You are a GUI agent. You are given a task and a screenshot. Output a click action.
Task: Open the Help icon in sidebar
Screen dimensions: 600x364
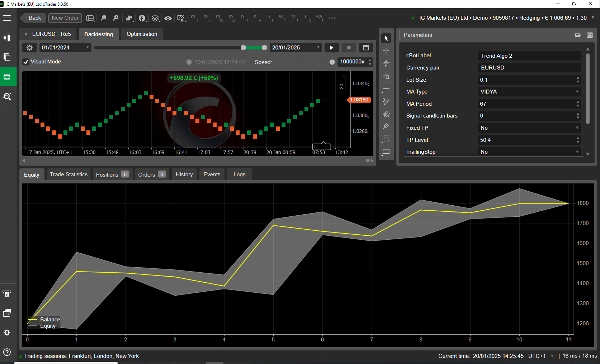[x=7, y=352]
